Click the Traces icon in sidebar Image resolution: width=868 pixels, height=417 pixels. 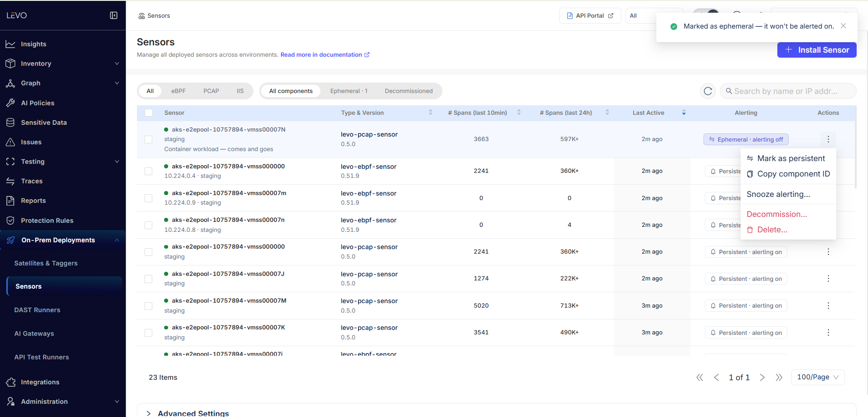(x=10, y=181)
